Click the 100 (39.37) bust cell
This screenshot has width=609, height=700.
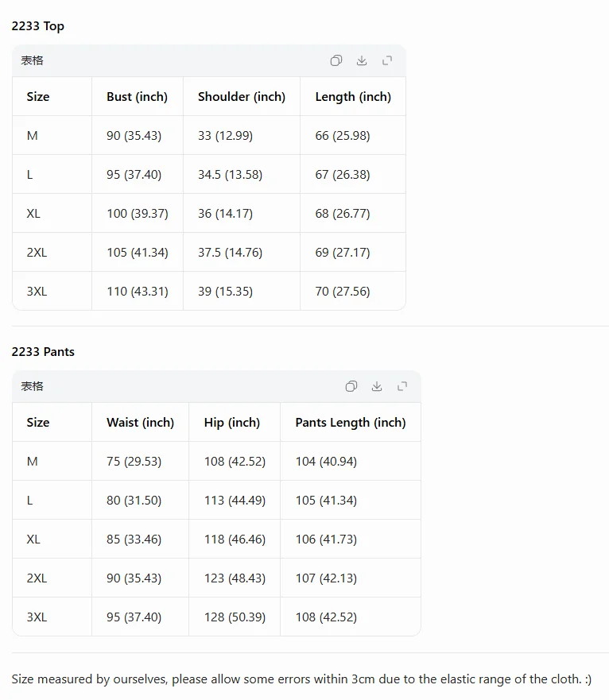tap(138, 214)
